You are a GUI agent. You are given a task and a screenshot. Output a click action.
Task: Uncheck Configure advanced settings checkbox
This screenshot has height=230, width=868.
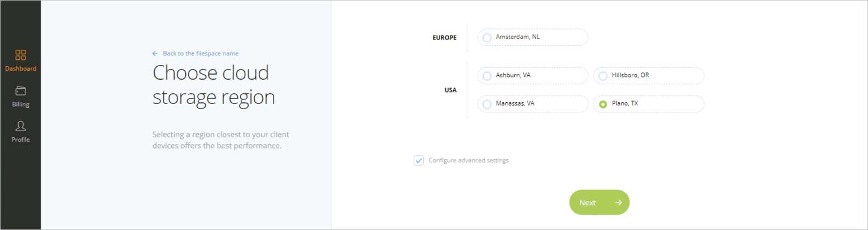(x=419, y=160)
